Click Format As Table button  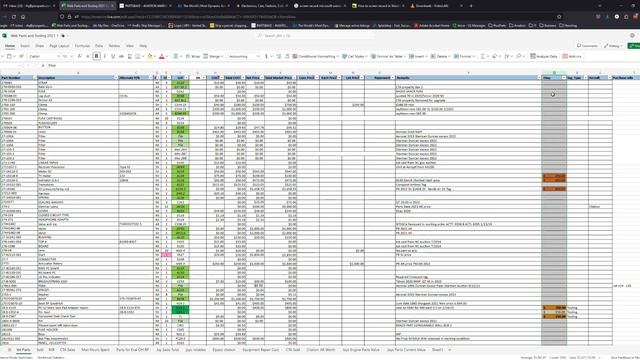click(388, 56)
